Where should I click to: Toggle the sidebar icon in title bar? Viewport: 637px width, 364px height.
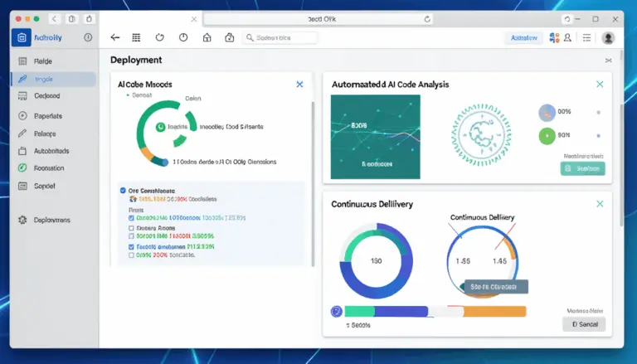[71, 19]
